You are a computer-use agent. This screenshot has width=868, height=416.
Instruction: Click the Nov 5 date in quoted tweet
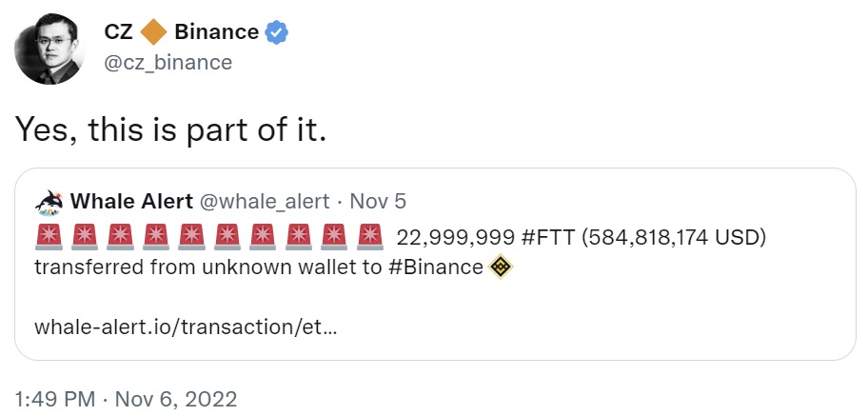pos(380,202)
